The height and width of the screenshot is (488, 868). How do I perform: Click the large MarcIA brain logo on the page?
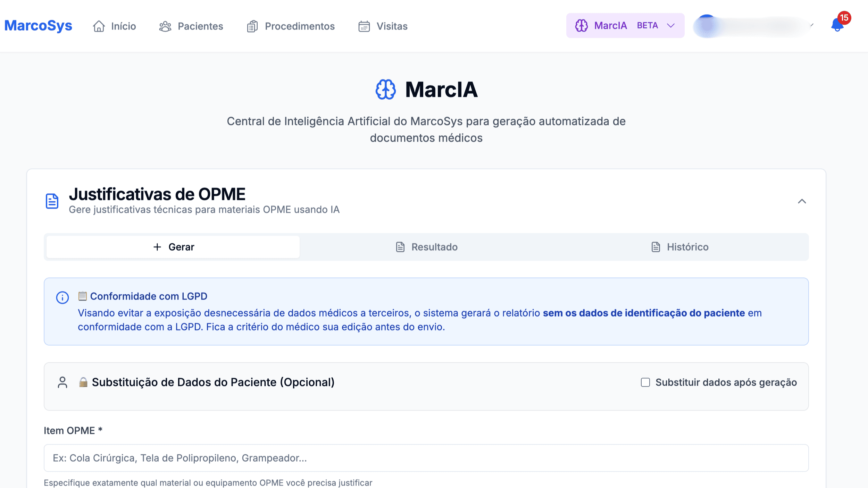pyautogui.click(x=385, y=90)
